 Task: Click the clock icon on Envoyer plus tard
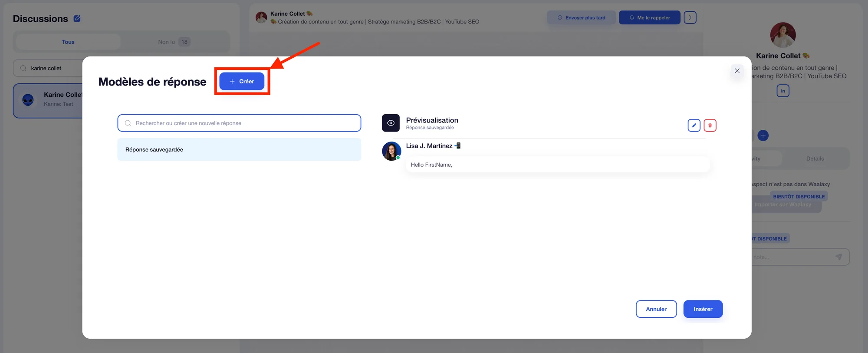coord(560,18)
